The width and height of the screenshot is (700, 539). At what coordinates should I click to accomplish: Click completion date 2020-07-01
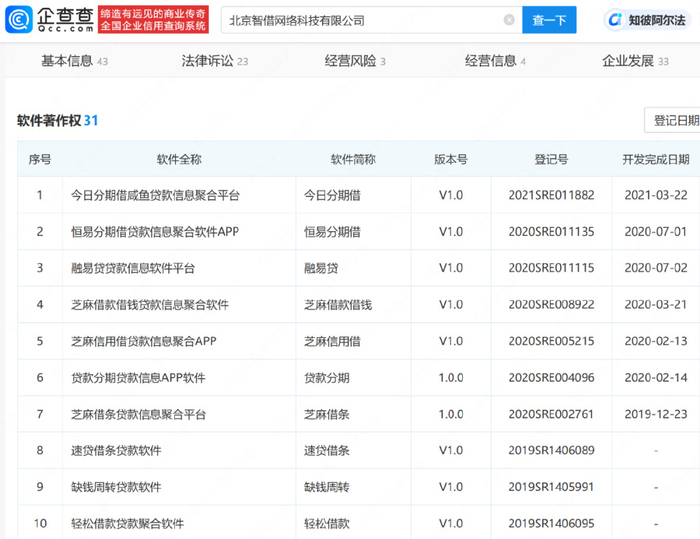coord(656,232)
